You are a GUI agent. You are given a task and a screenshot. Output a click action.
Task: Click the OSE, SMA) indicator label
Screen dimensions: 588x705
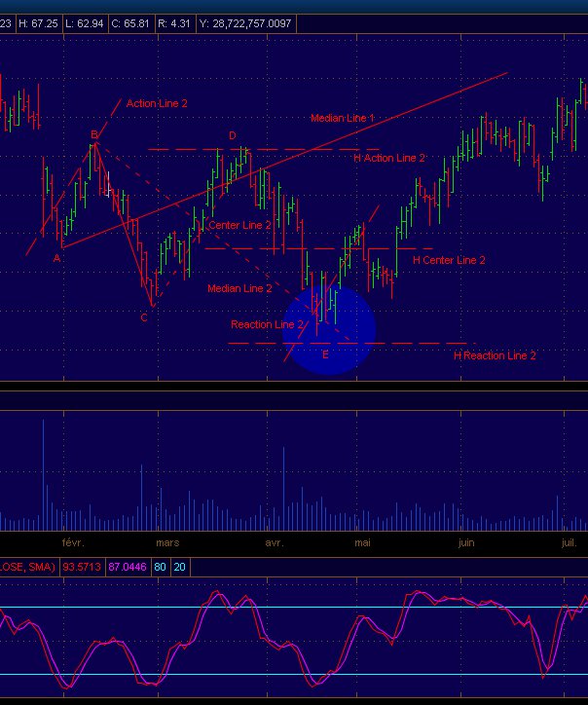pyautogui.click(x=27, y=567)
